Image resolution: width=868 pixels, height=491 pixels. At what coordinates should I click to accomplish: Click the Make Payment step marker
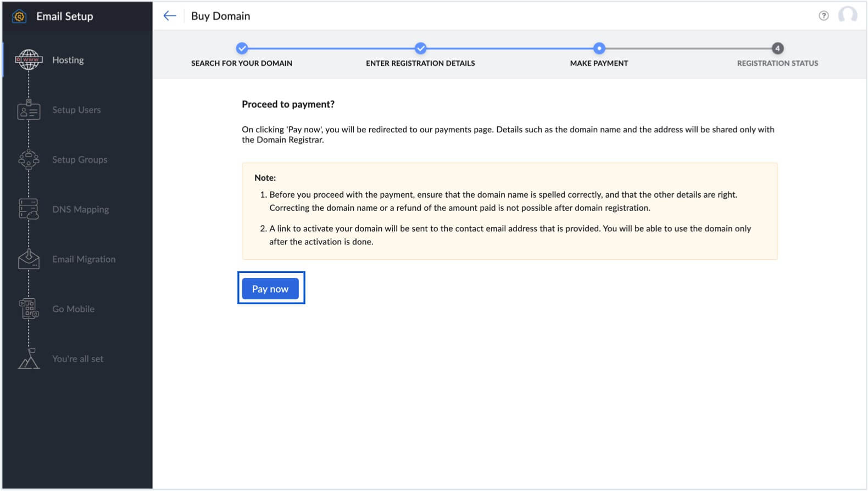(599, 48)
